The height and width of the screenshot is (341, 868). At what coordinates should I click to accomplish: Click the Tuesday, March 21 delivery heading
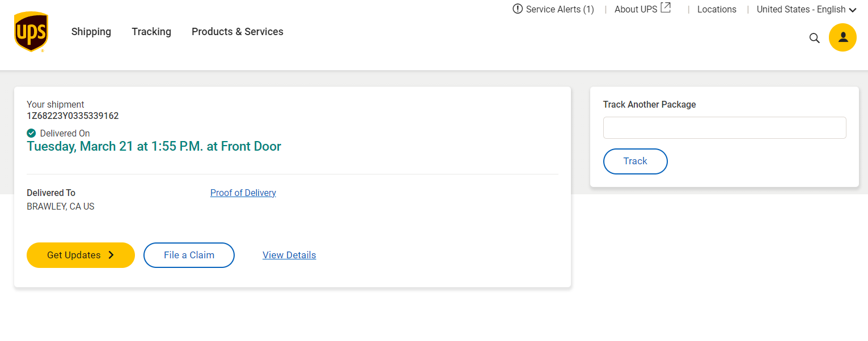[x=154, y=146]
